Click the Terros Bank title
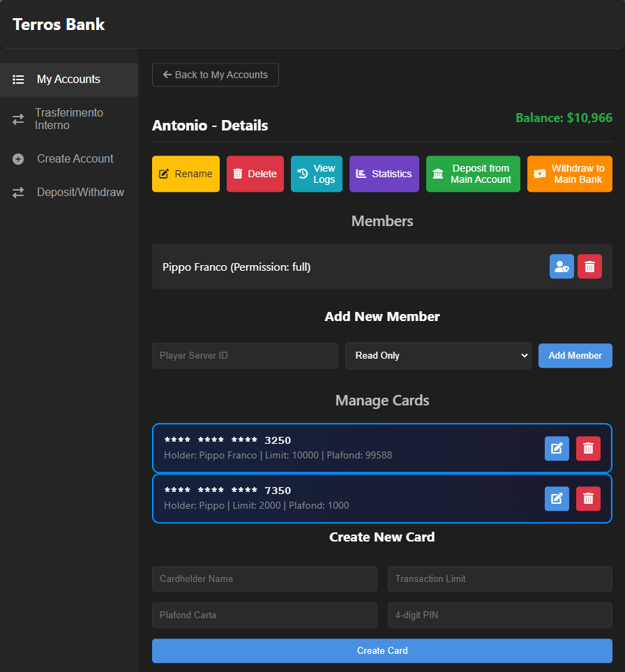Screen dimensions: 625x672 click(x=59, y=24)
